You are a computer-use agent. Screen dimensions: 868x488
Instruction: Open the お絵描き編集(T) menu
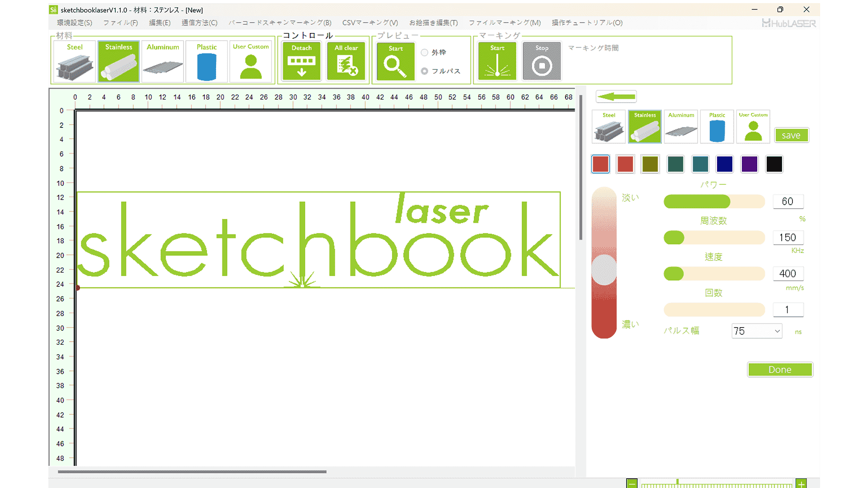(x=434, y=23)
